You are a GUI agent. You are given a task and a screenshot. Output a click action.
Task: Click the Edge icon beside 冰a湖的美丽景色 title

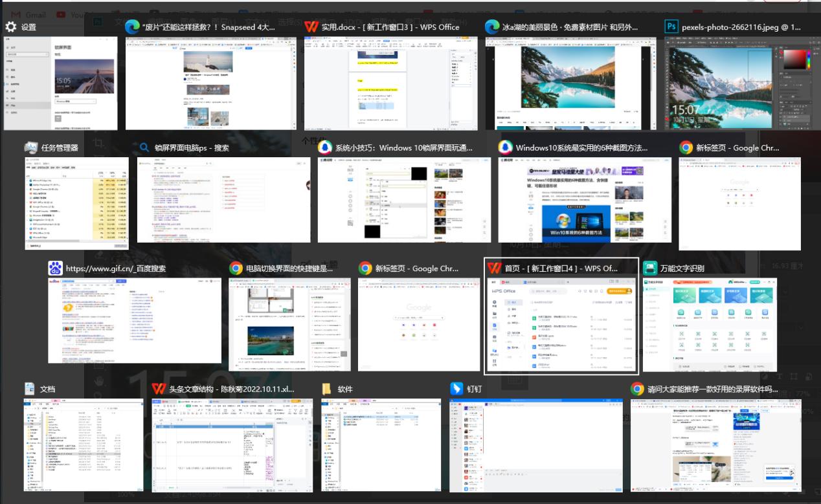pos(492,27)
